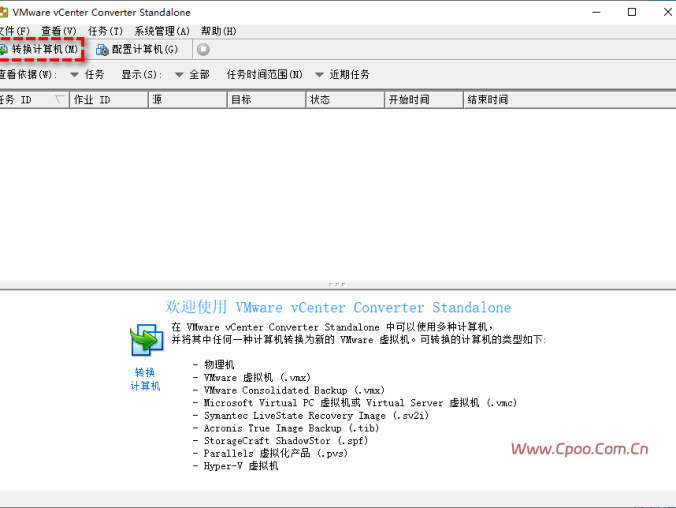Click the 作业 ID column header

pos(109,100)
